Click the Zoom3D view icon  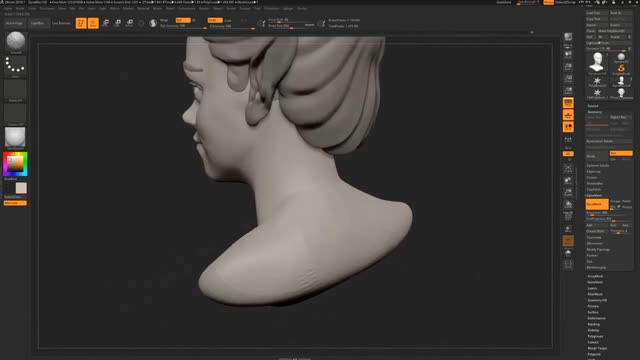(x=568, y=192)
